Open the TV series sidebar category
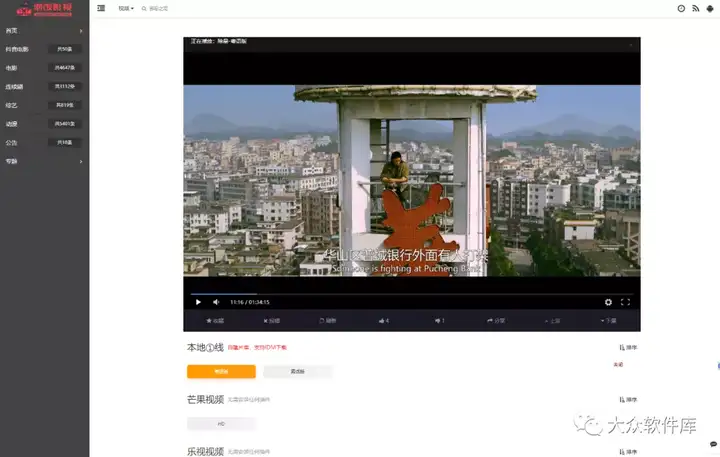The width and height of the screenshot is (720, 457). coord(44,86)
